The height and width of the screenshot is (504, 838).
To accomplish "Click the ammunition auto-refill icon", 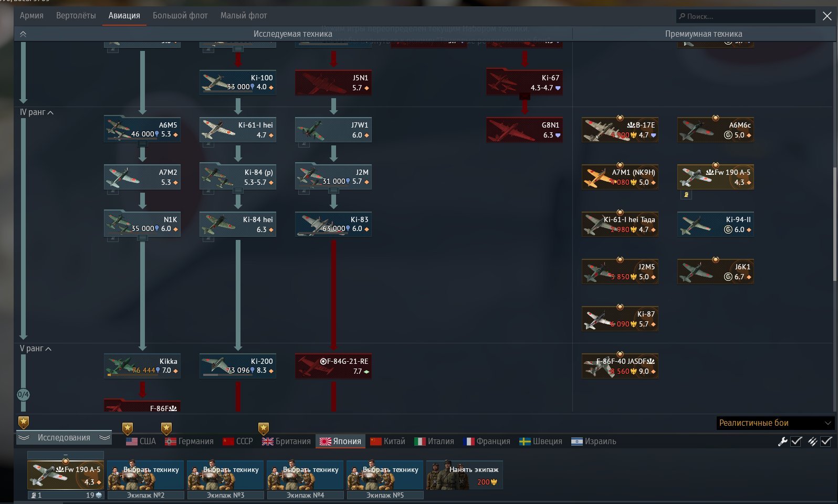I will pos(812,442).
